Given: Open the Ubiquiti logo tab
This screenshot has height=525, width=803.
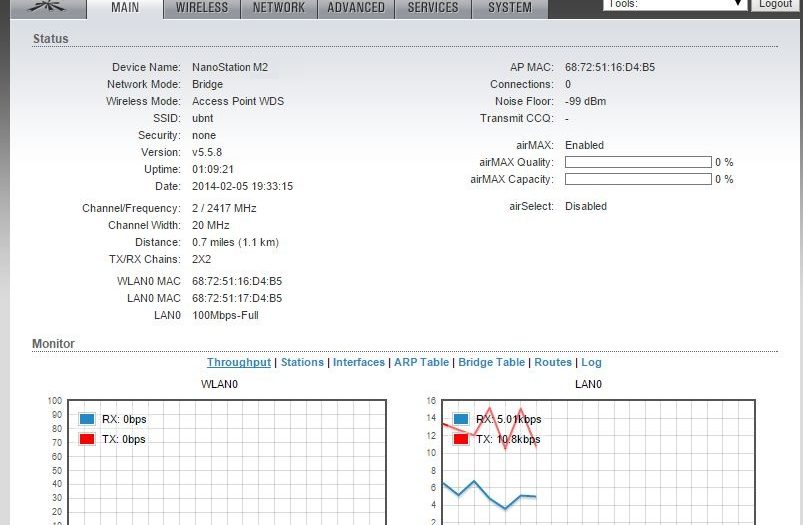Looking at the screenshot, I should pyautogui.click(x=48, y=7).
